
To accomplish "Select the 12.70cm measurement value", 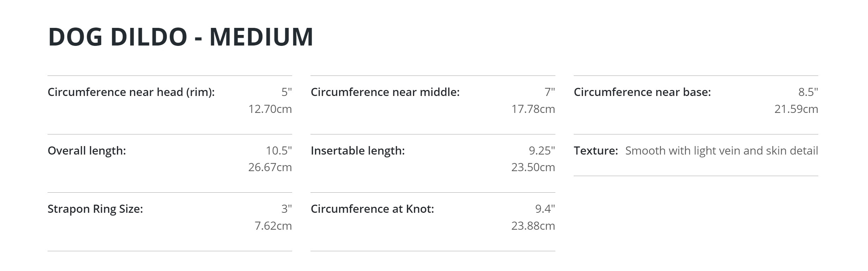I will (270, 109).
